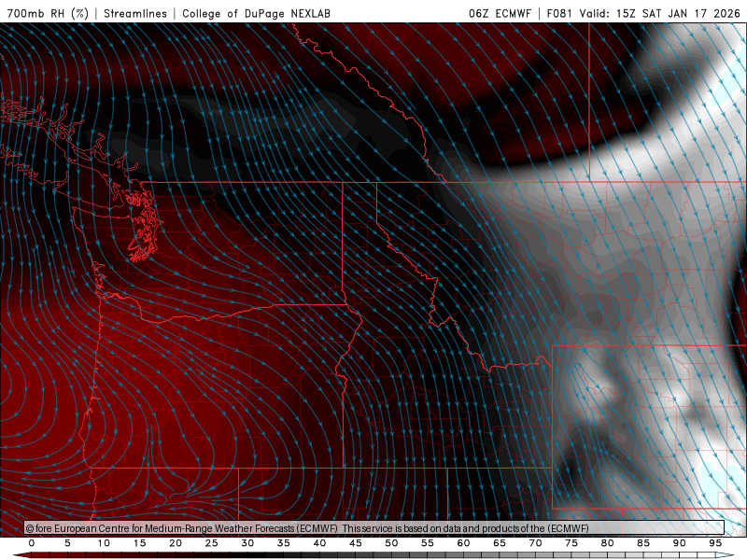Click the "40" label on color scale

coord(319,543)
